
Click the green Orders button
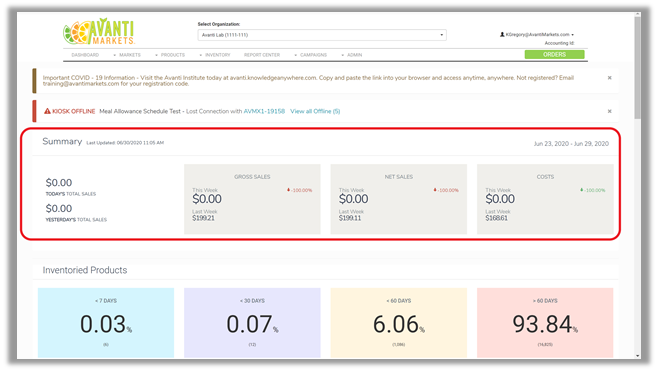554,55
